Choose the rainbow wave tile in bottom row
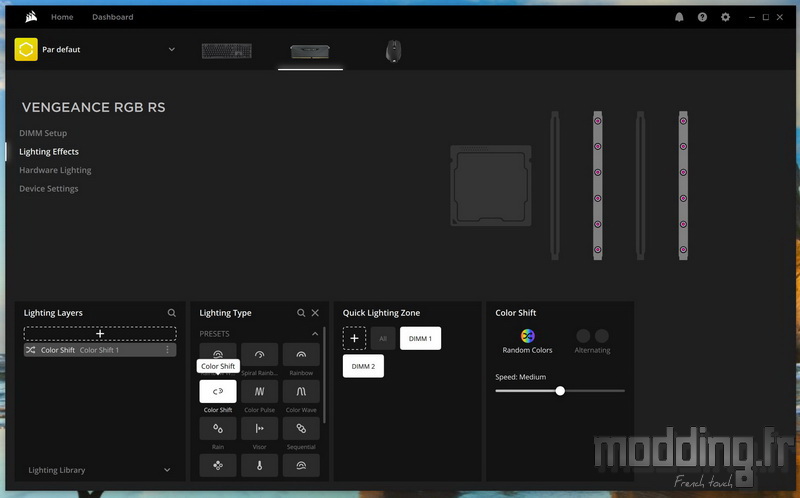This screenshot has width=800, height=498. tap(301, 465)
